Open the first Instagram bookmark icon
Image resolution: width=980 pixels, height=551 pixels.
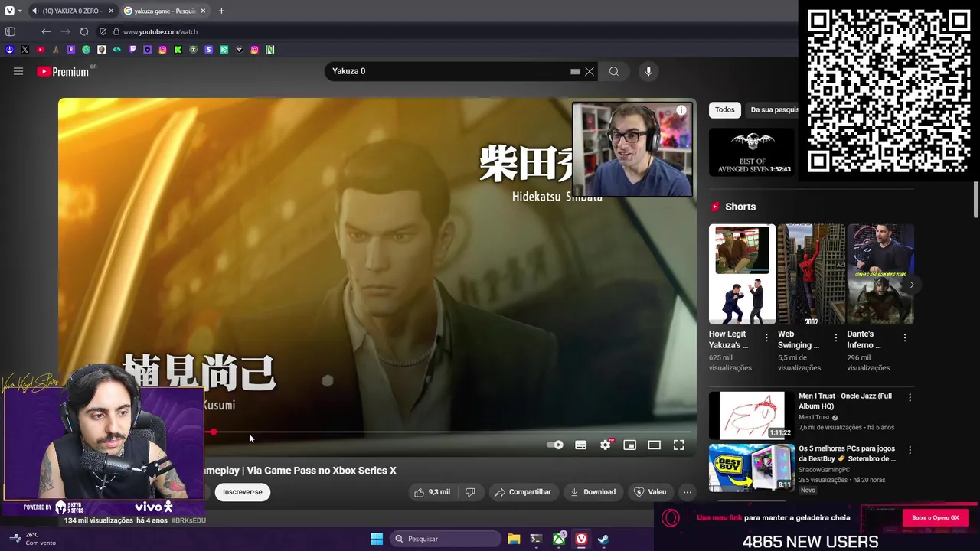click(x=162, y=50)
